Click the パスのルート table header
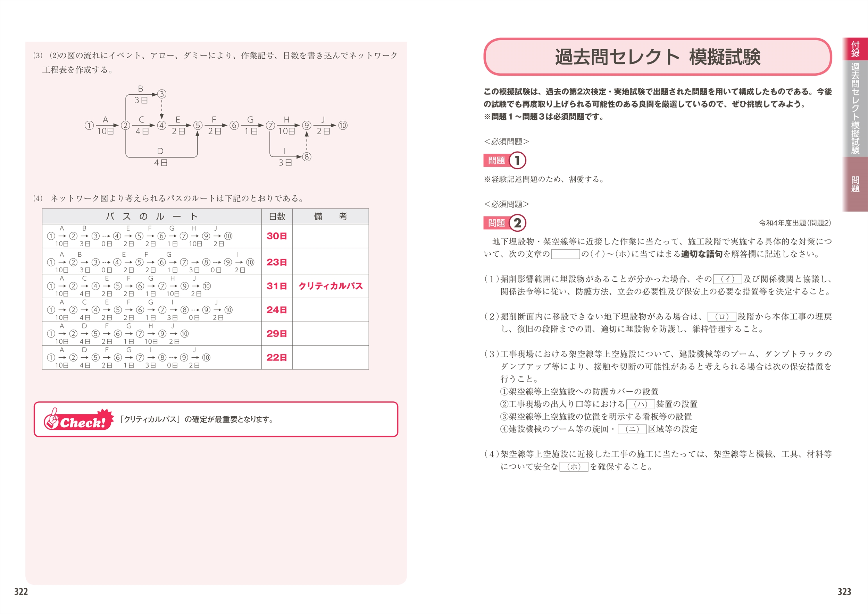 (x=152, y=216)
